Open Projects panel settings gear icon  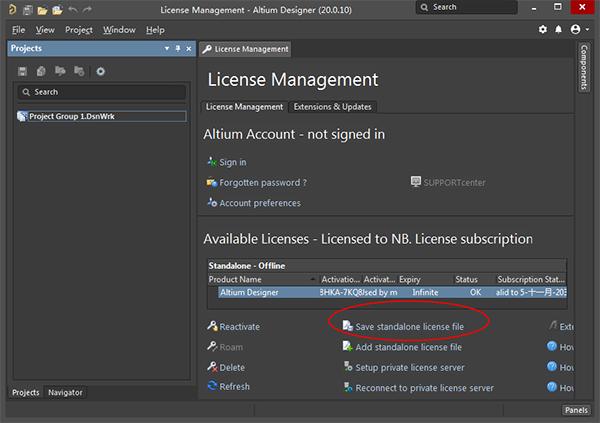100,71
